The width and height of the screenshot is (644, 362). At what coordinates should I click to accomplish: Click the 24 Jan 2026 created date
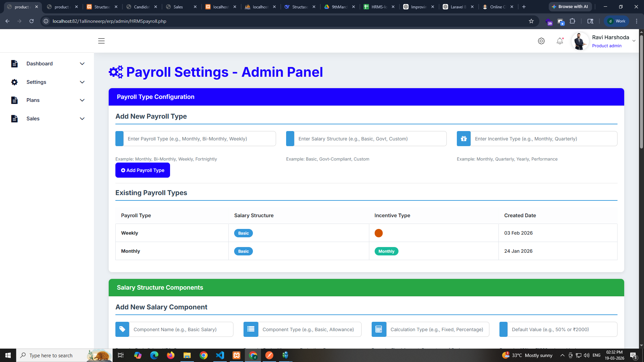[x=518, y=251]
